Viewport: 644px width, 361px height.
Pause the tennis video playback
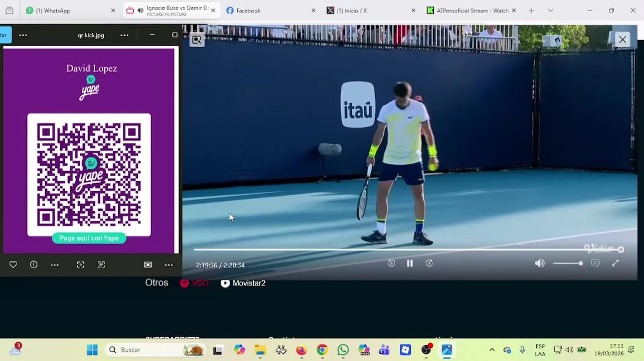click(410, 263)
